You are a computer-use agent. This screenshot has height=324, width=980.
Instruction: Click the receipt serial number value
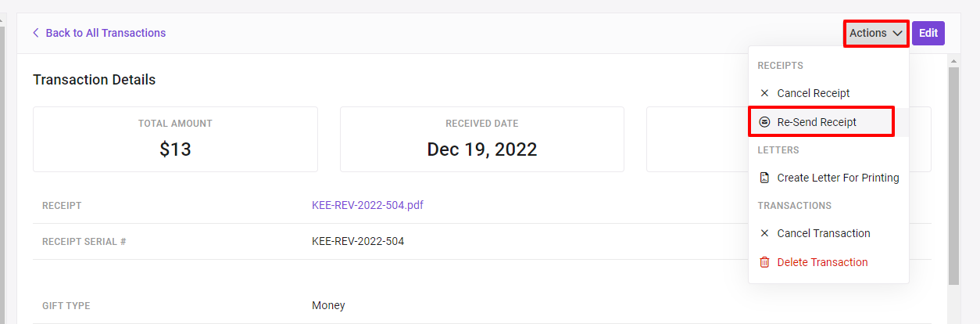pos(358,241)
